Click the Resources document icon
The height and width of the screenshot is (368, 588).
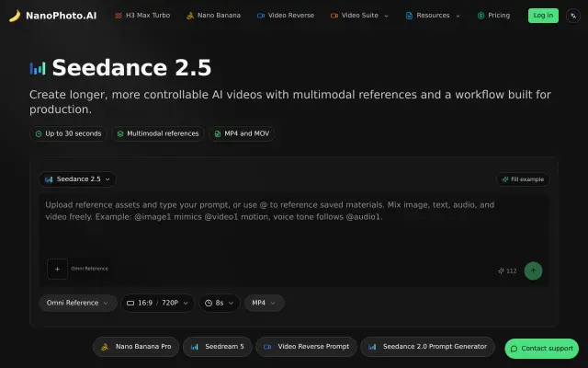[x=409, y=16]
